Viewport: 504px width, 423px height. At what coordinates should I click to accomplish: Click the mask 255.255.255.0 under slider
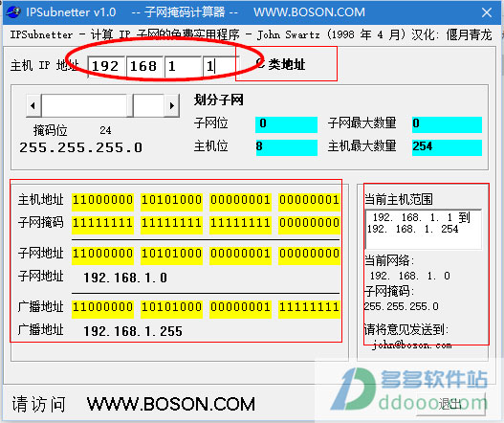coord(80,147)
